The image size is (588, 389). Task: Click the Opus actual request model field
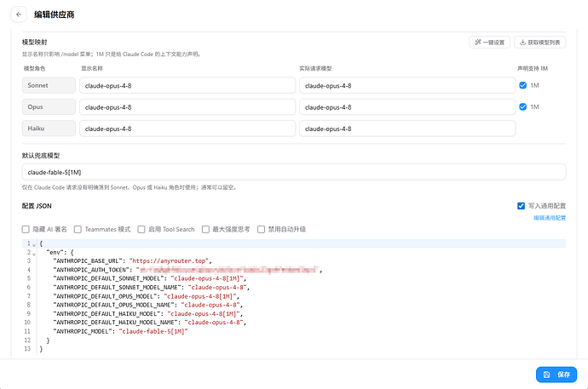click(407, 107)
